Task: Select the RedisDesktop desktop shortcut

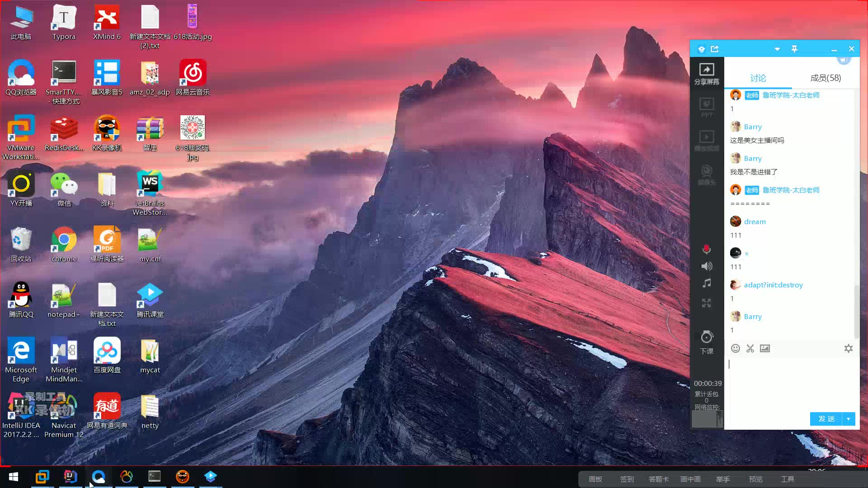Action: click(x=64, y=134)
